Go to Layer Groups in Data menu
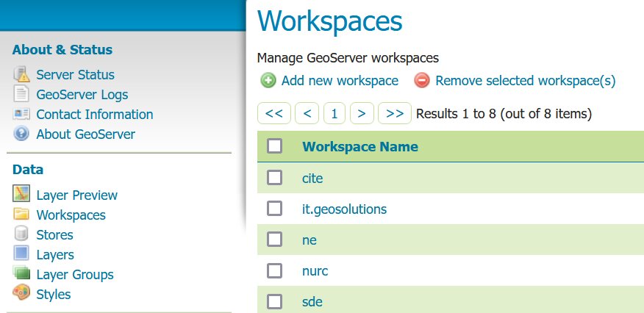 (x=75, y=275)
